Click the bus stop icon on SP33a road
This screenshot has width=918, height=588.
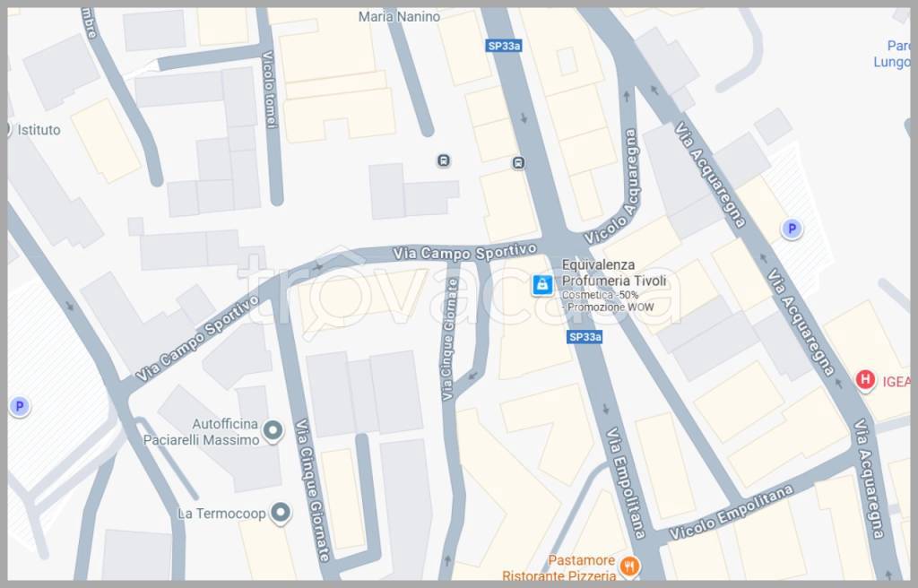pos(518,162)
